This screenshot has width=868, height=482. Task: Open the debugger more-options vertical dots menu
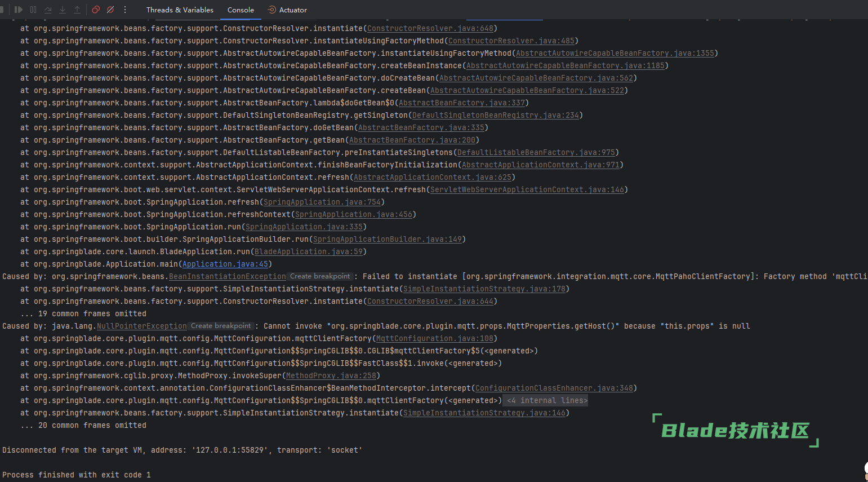125,10
